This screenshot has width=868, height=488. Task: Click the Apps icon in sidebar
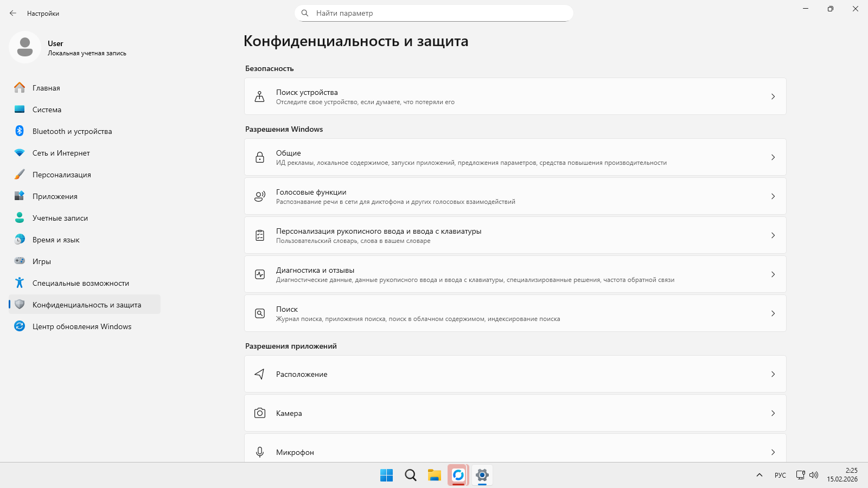(20, 196)
